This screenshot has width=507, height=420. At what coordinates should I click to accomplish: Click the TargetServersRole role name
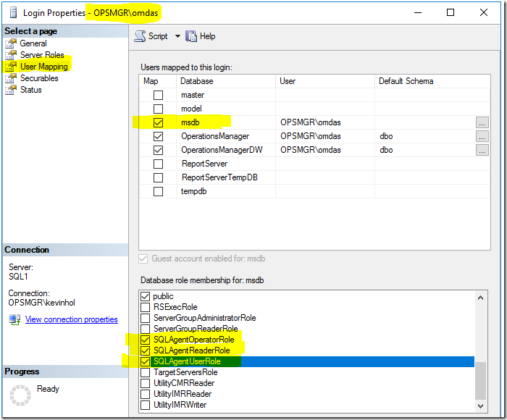coord(185,372)
